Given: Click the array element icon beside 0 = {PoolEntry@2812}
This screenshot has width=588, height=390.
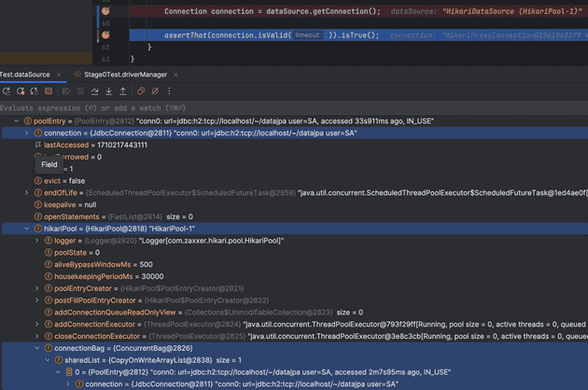Looking at the screenshot, I should [69, 372].
